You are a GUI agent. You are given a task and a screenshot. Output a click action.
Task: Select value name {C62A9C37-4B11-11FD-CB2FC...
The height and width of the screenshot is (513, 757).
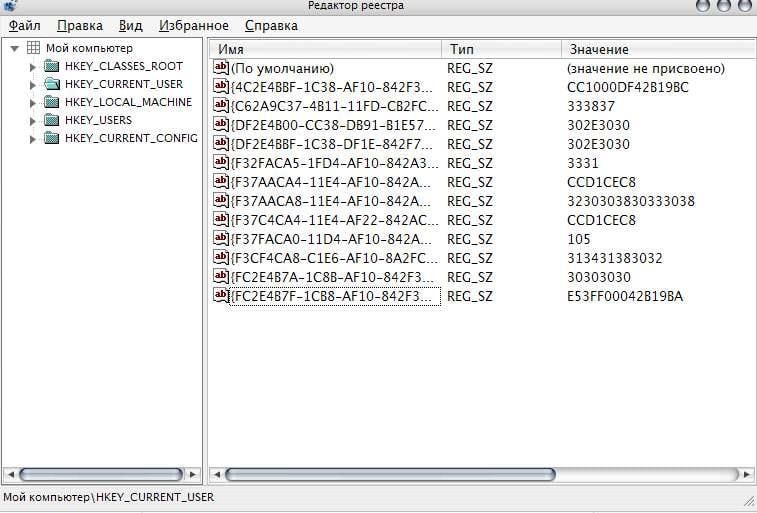[335, 106]
